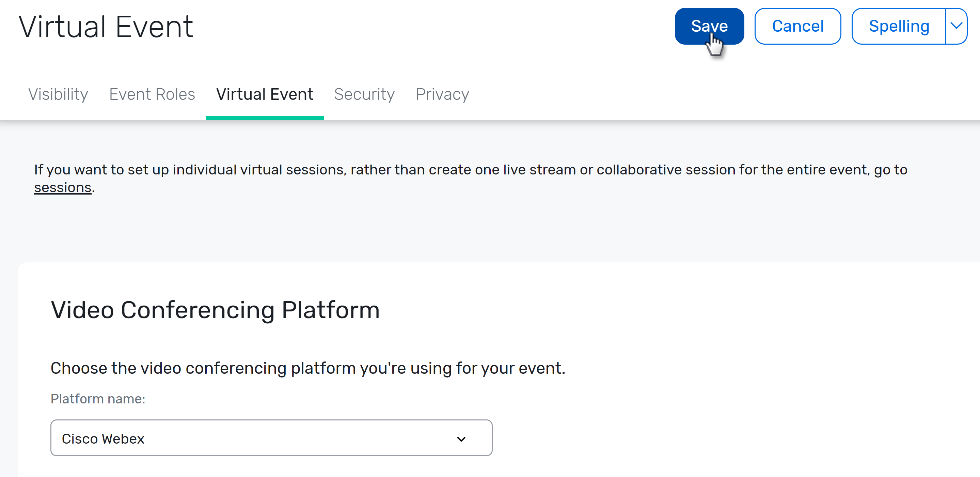Switch to the Visibility tab
The width and height of the screenshot is (980, 477).
[x=58, y=94]
